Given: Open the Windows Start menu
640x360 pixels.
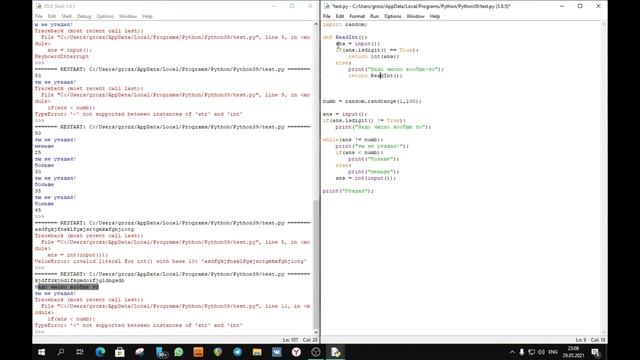Looking at the screenshot, I should pos(41,352).
